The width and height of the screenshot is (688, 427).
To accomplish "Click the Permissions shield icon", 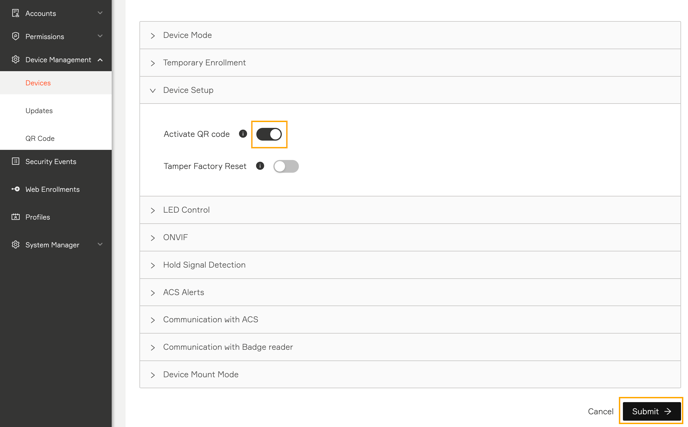I will tap(15, 36).
